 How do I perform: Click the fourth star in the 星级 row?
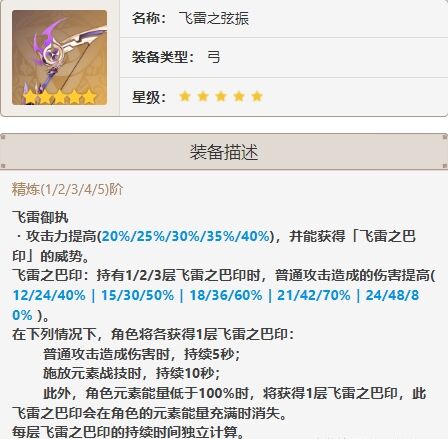[239, 97]
